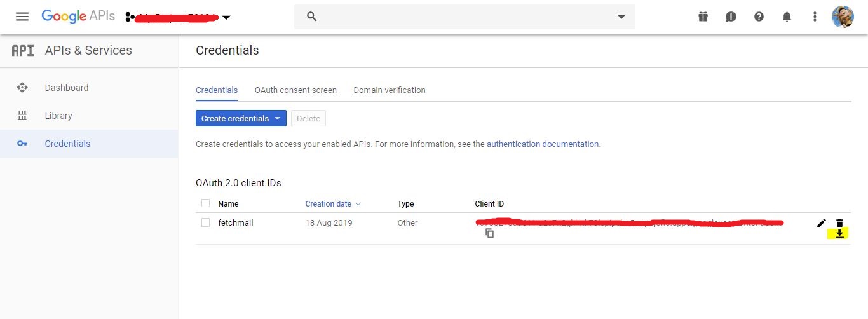
Task: Click the 18 Aug 2019 date cell
Action: [329, 223]
